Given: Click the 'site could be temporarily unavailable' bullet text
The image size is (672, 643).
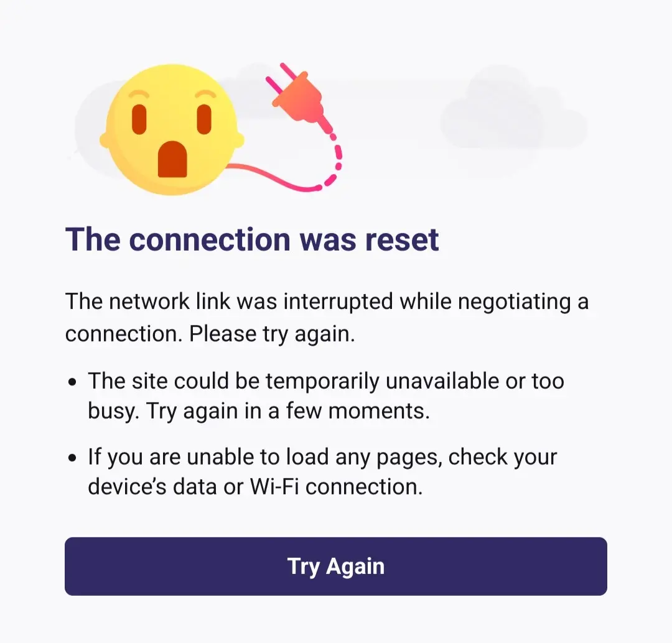Looking at the screenshot, I should pyautogui.click(x=325, y=396).
